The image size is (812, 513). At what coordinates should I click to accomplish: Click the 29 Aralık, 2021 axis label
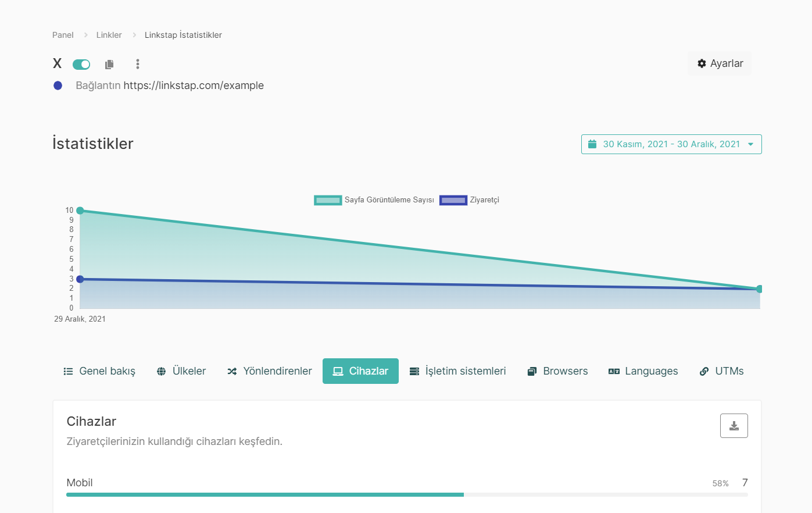click(80, 319)
